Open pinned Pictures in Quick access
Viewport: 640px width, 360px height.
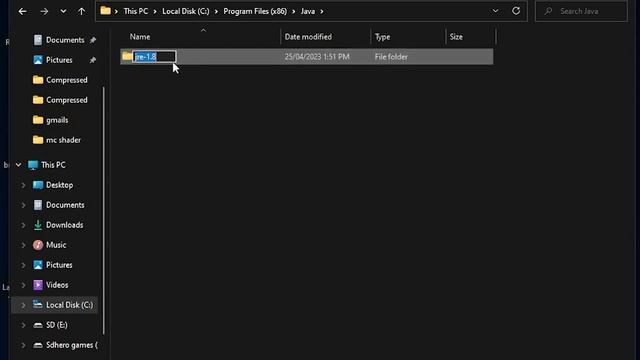point(59,60)
